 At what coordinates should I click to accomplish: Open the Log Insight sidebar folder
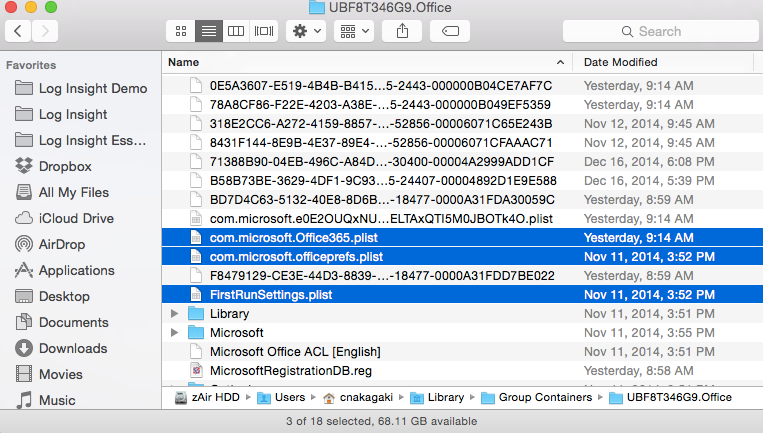[61, 114]
